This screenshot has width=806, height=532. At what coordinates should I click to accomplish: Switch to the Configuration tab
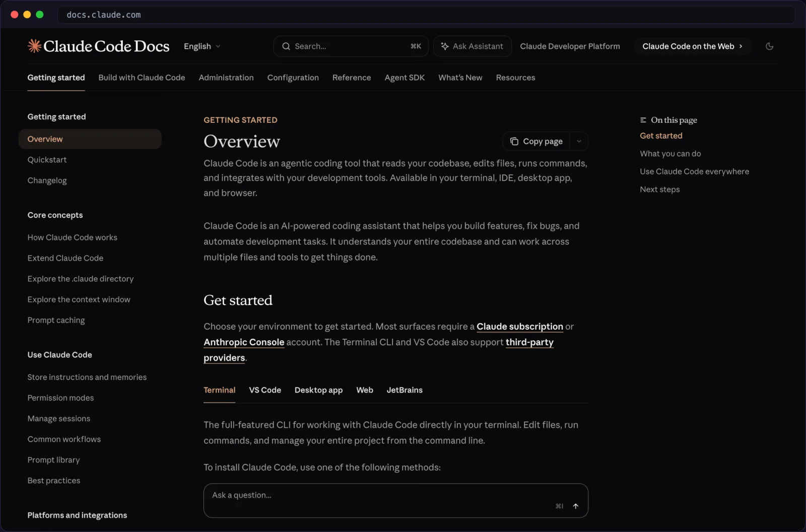pos(293,78)
